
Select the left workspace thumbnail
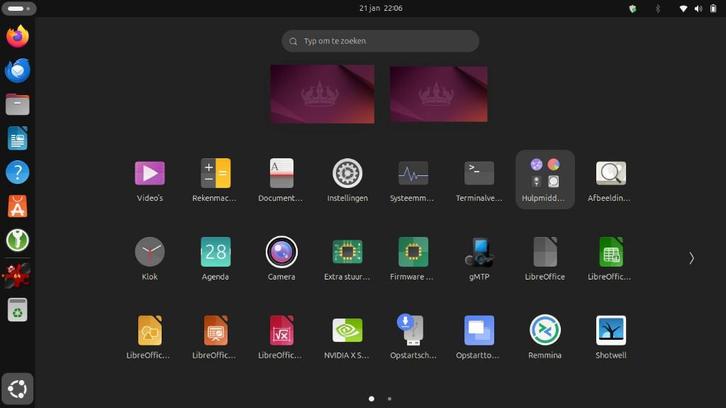[322, 94]
